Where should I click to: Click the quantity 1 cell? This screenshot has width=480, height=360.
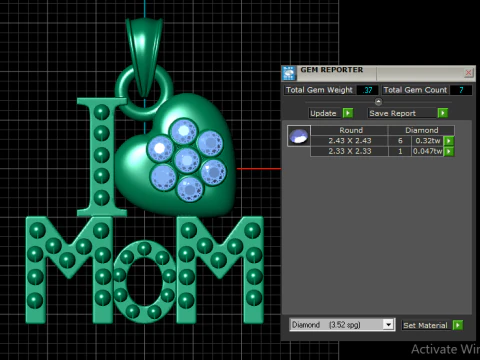pos(400,151)
